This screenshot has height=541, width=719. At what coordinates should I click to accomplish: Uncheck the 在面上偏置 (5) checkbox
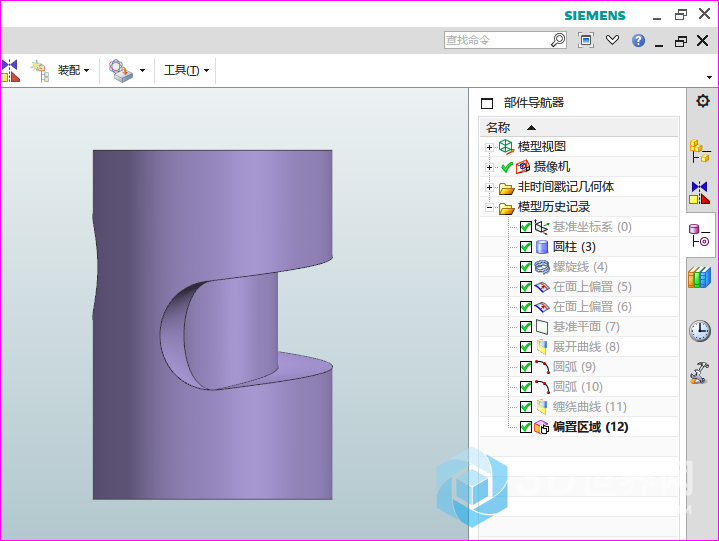525,287
